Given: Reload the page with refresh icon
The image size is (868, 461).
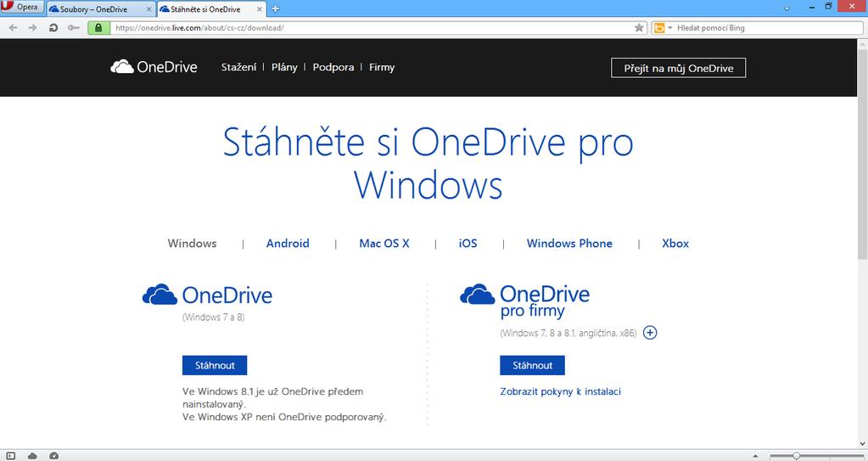Looking at the screenshot, I should pos(53,28).
